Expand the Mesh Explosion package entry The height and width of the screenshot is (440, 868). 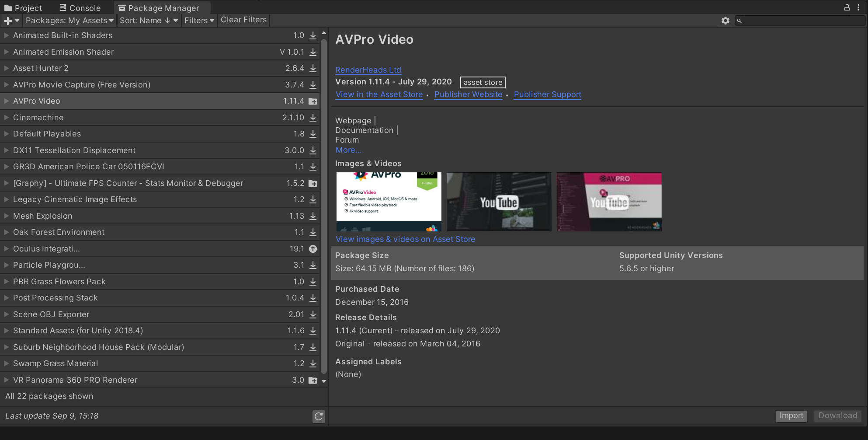(7, 216)
